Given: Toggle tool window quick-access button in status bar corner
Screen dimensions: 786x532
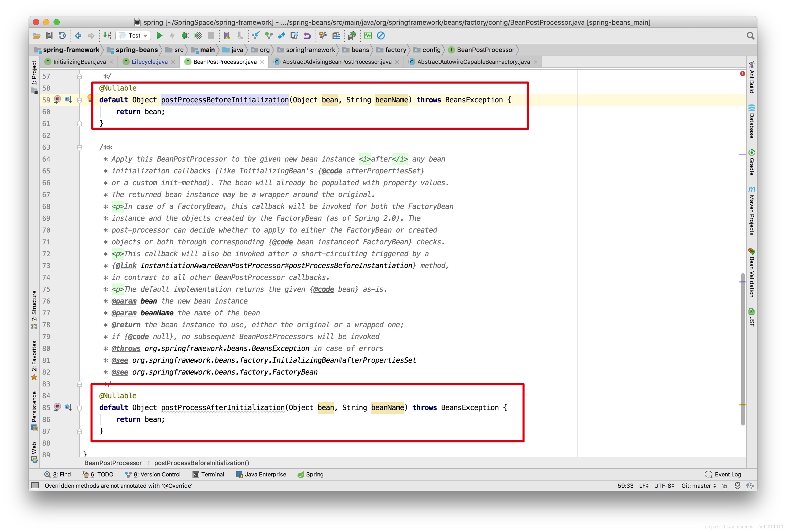Looking at the screenshot, I should tap(35, 486).
